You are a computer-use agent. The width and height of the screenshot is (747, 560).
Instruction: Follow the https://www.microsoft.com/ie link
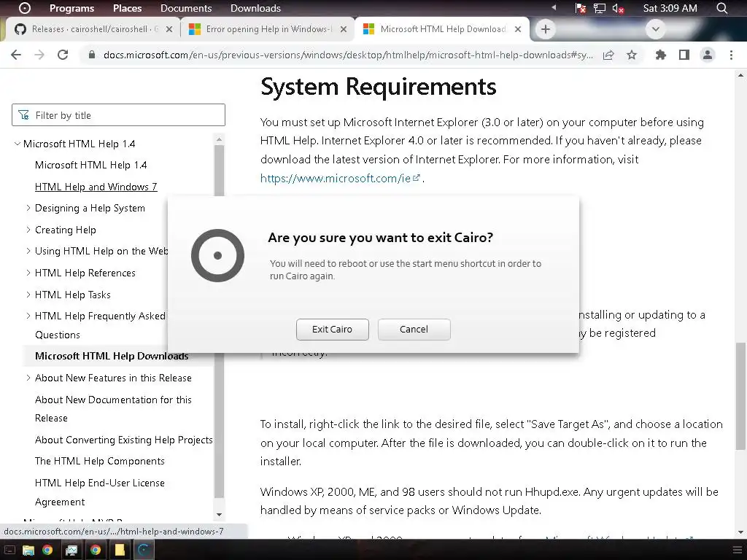pos(340,179)
